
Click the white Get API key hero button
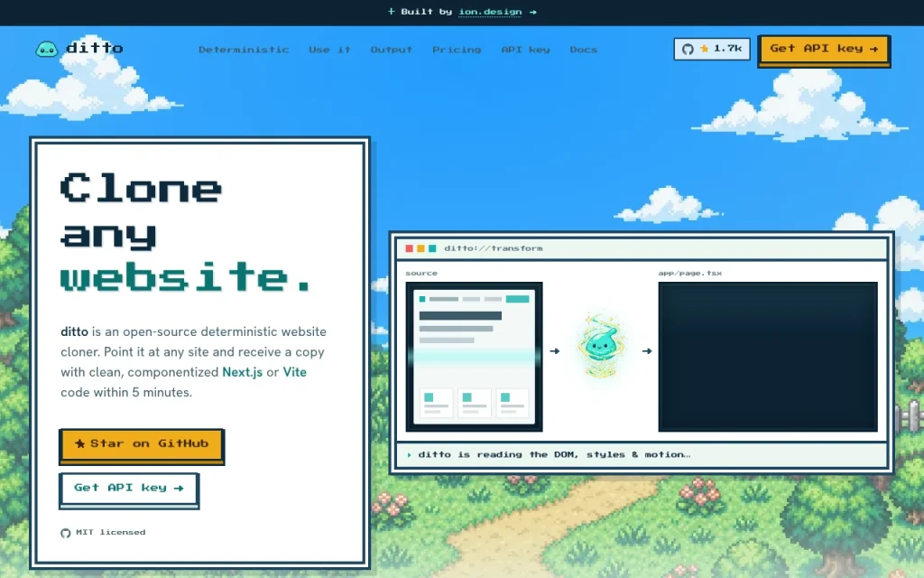[129, 489]
